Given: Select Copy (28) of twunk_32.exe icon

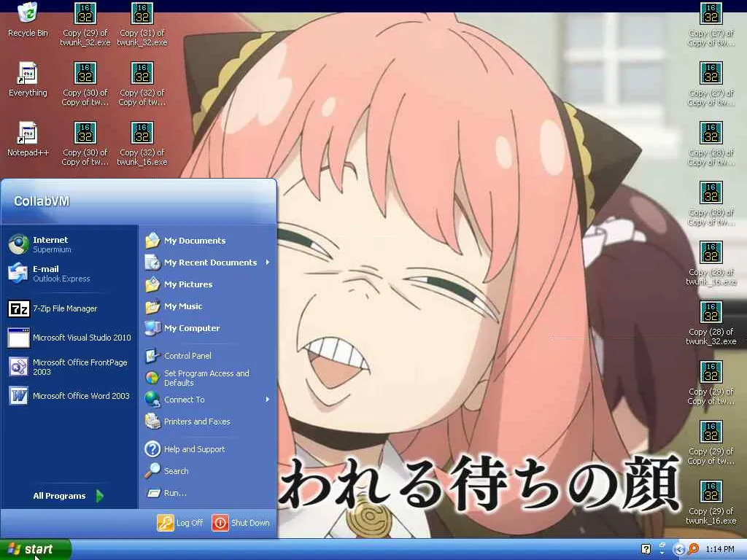Looking at the screenshot, I should coord(711,323).
